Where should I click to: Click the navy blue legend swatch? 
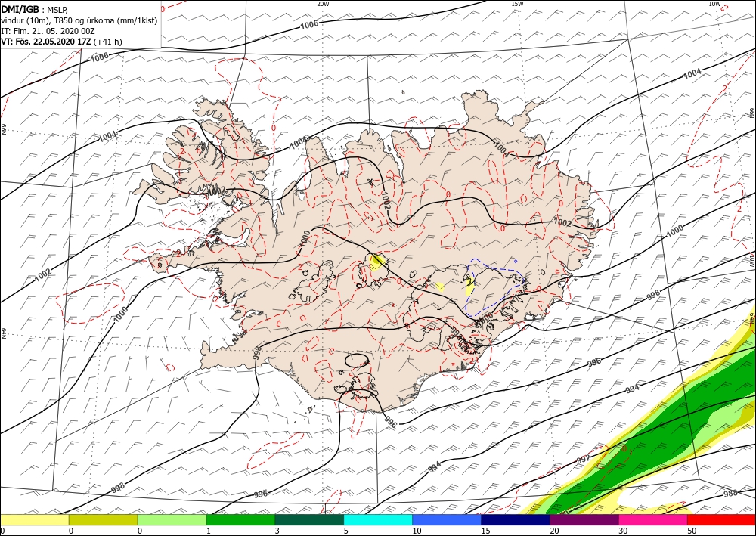(516, 520)
